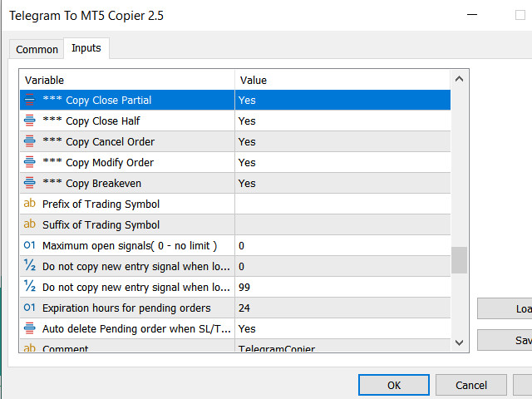
Task: Switch to the Common tab
Action: click(37, 50)
